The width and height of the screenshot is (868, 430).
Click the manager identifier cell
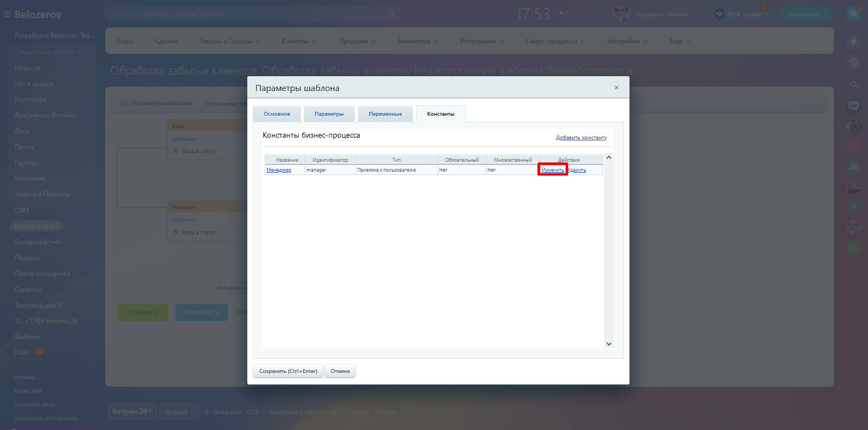point(330,170)
